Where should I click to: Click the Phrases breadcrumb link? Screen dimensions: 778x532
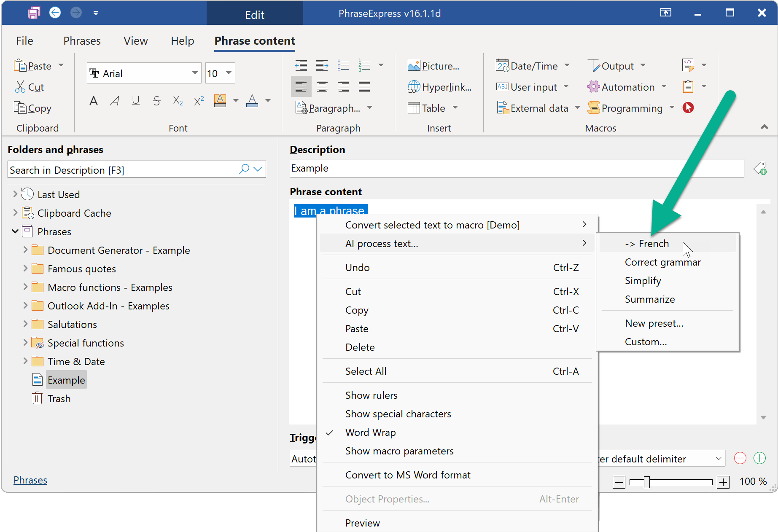[30, 480]
